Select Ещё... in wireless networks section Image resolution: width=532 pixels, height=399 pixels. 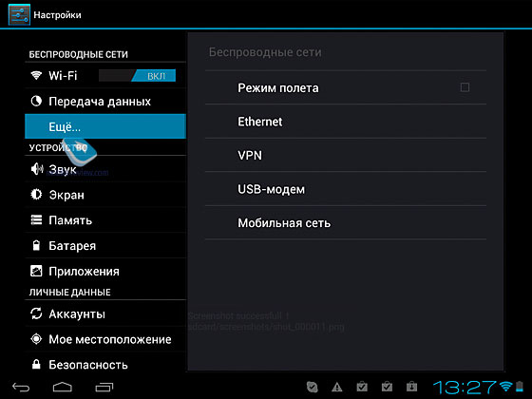click(x=105, y=126)
